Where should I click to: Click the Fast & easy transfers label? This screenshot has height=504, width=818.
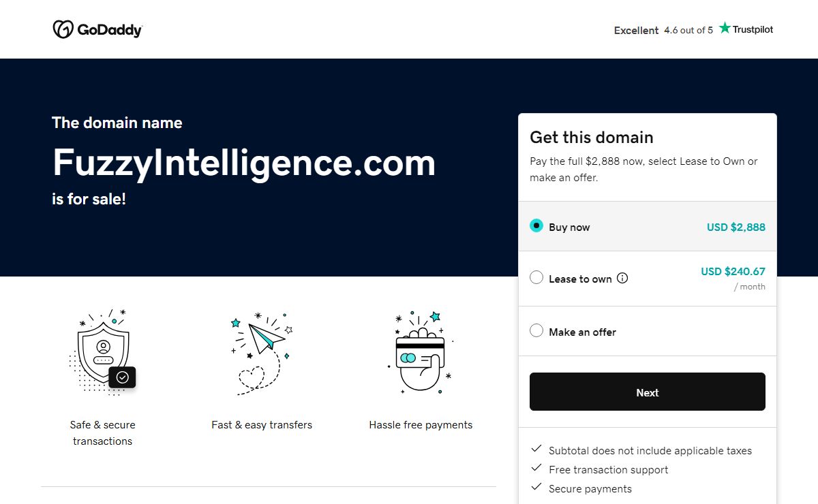point(262,425)
